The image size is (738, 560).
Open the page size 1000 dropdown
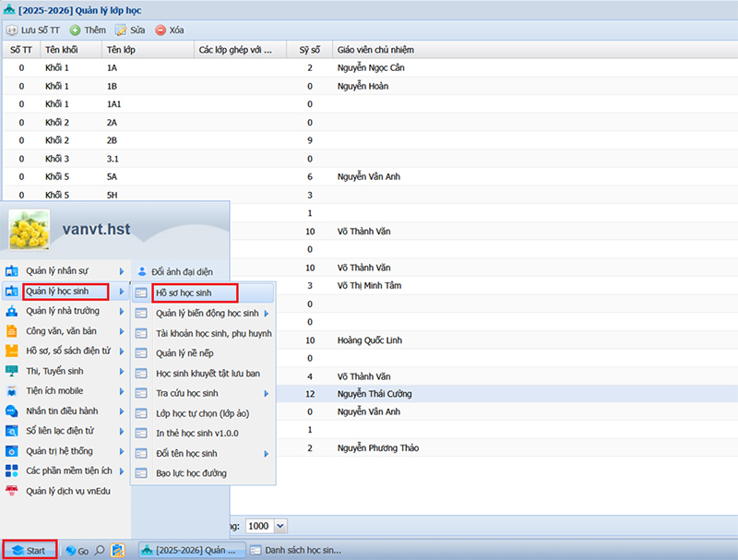click(280, 526)
